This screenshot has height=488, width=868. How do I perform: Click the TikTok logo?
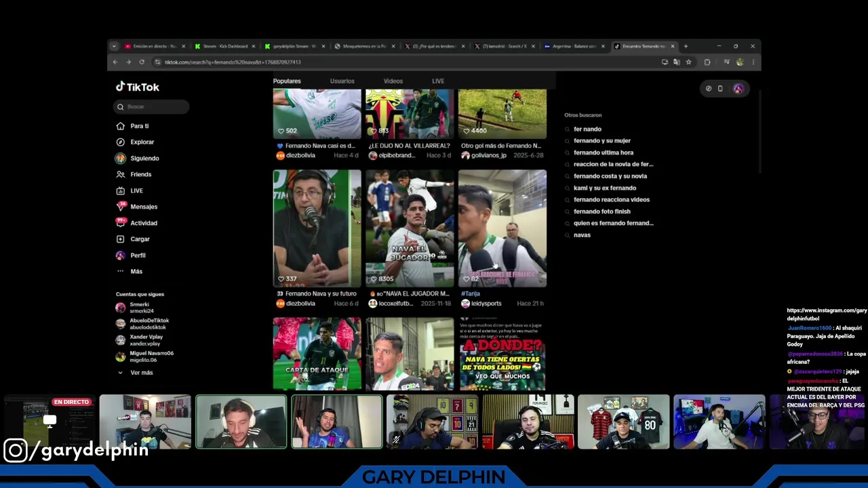click(137, 87)
